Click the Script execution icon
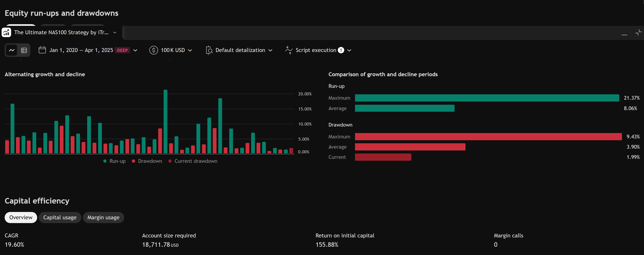The width and height of the screenshot is (644, 255). (289, 50)
